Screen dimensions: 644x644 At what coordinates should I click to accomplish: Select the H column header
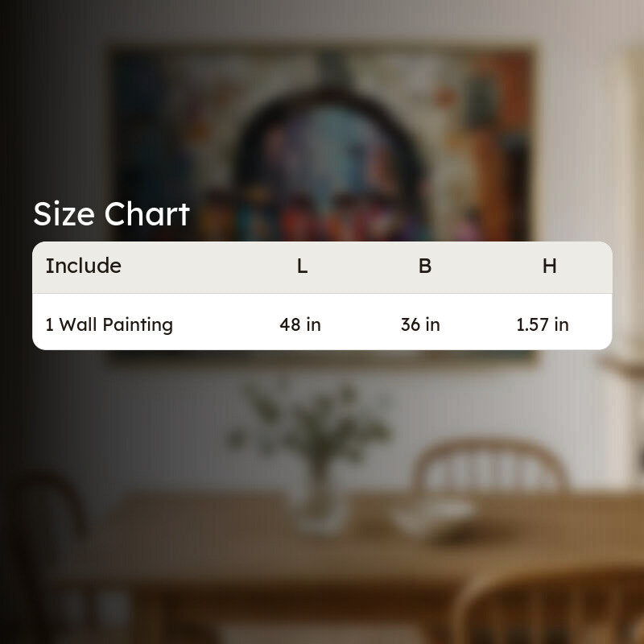pyautogui.click(x=550, y=266)
